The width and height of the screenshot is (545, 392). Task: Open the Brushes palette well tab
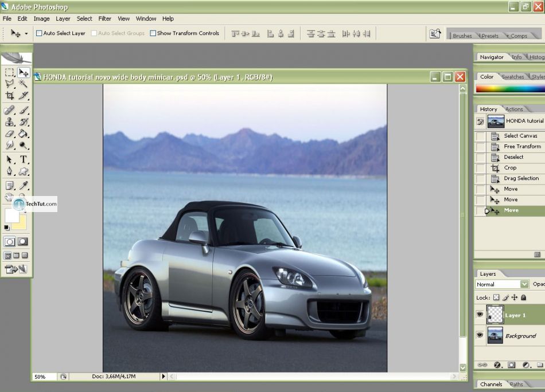(x=462, y=36)
